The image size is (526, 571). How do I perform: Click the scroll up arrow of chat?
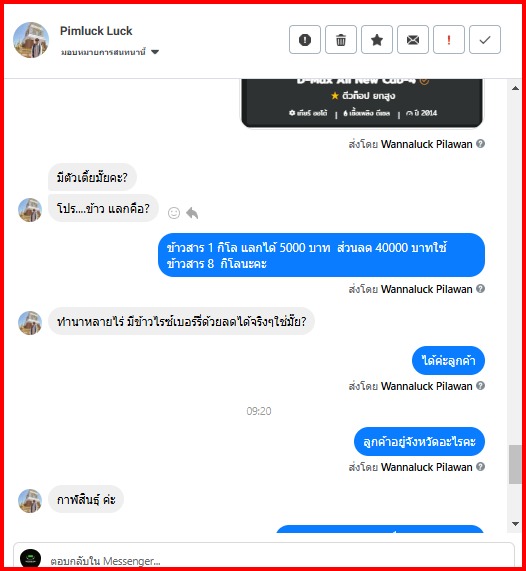(515, 88)
